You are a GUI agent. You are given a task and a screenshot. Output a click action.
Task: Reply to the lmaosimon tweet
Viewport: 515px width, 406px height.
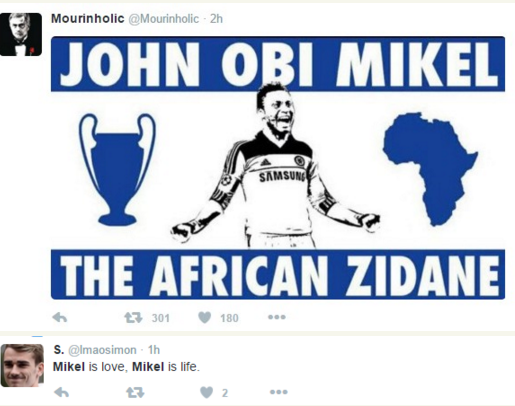[x=62, y=392]
